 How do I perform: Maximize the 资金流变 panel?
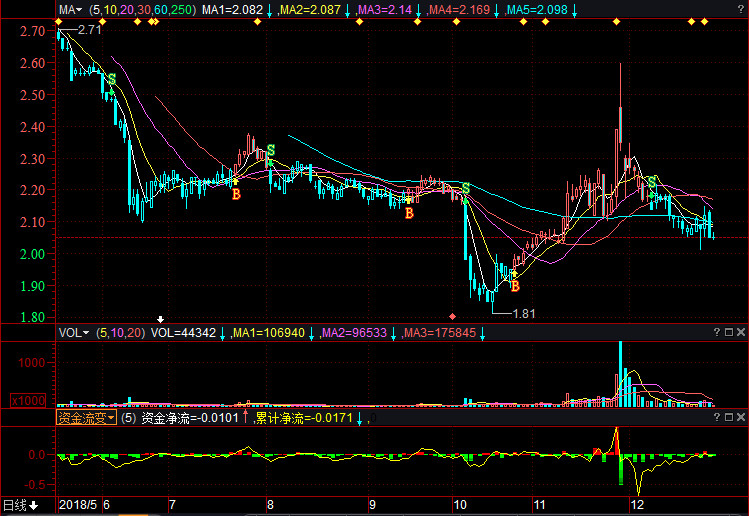tap(729, 417)
